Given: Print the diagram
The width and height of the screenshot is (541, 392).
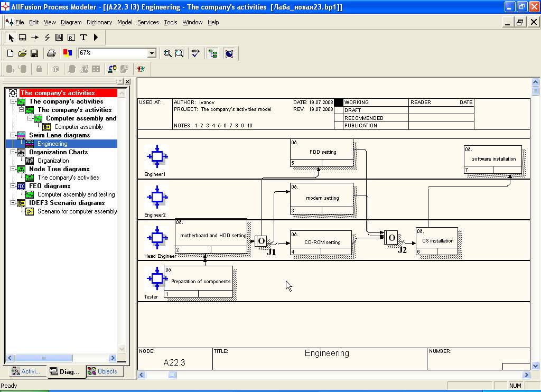Looking at the screenshot, I should point(51,53).
